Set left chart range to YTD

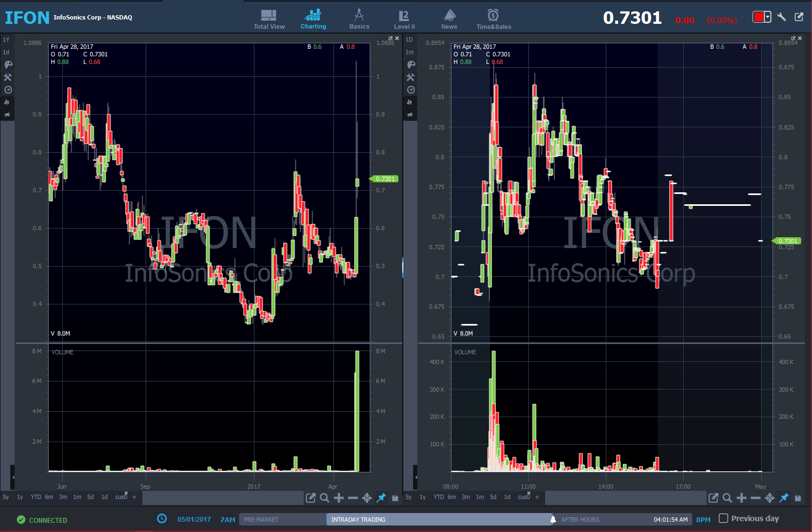pyautogui.click(x=36, y=497)
